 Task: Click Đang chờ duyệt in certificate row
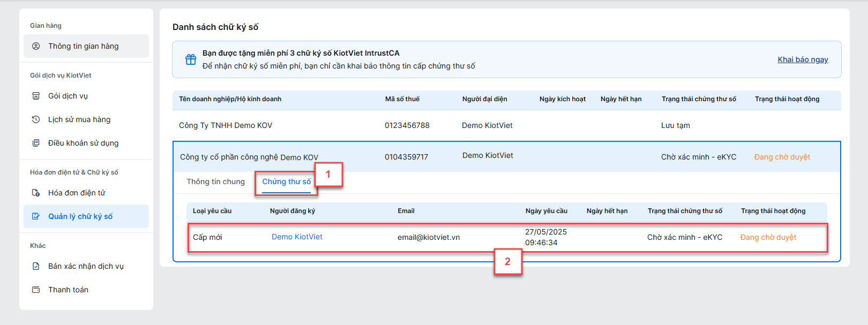click(768, 237)
